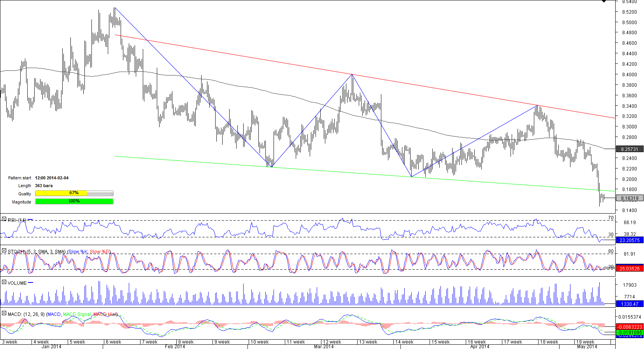Screen dimensions: 644x349
Task: Click the 8.25731 moving average price tag
Action: point(629,149)
